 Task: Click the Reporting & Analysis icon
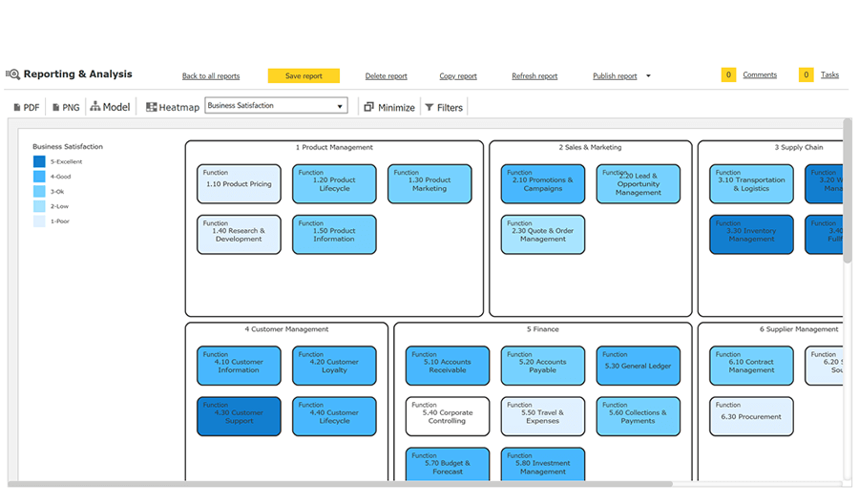point(12,74)
